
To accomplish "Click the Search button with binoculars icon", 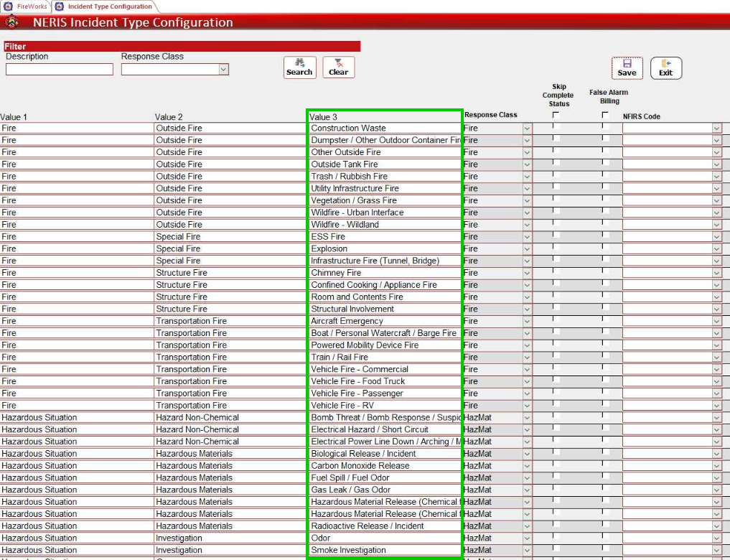I will pyautogui.click(x=299, y=67).
